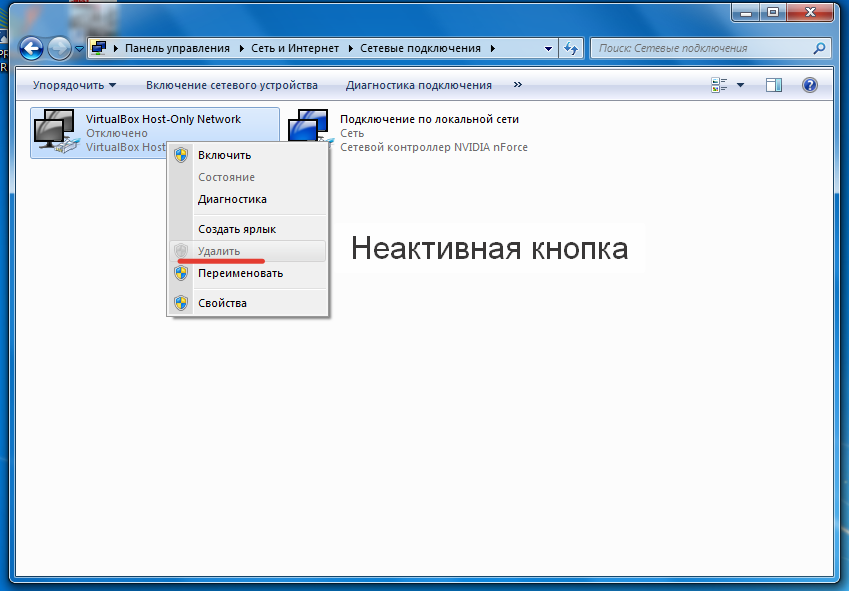
Task: Show hidden toolbar commands chevron
Action: 518,85
